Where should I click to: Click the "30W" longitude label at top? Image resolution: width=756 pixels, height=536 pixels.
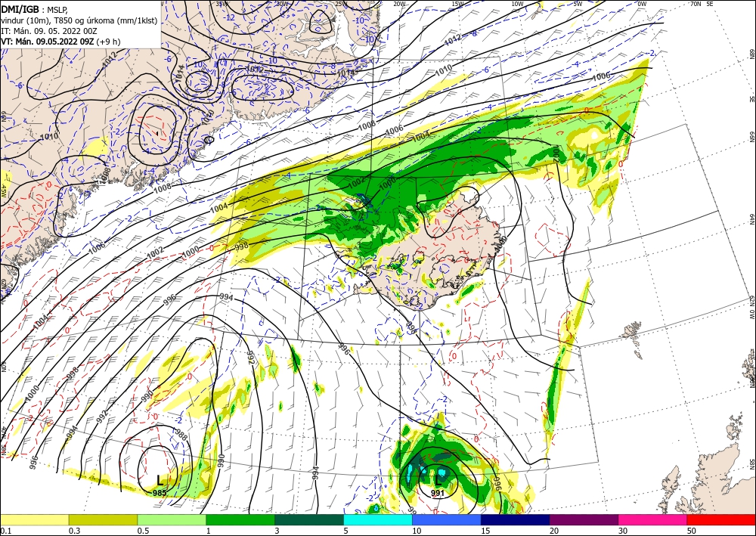281,4
